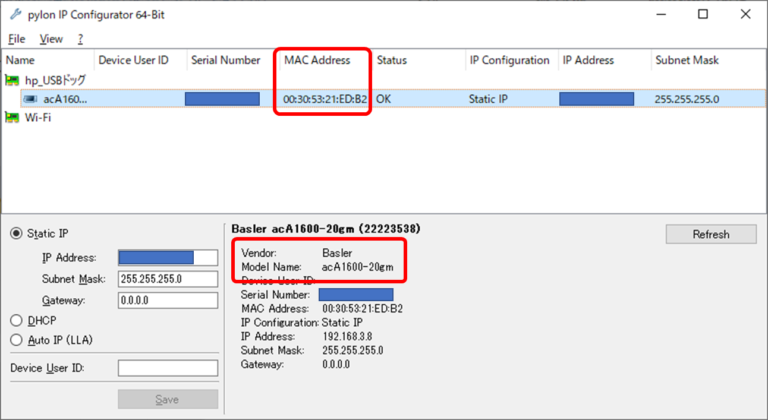The image size is (768, 420).
Task: Select the DHCP radio button
Action: pyautogui.click(x=16, y=321)
